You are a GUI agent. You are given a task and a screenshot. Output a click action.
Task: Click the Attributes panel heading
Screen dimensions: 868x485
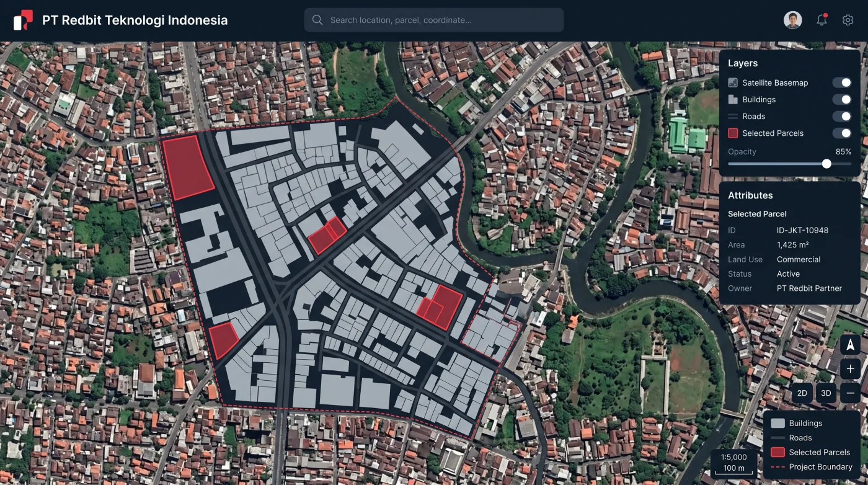[750, 195]
